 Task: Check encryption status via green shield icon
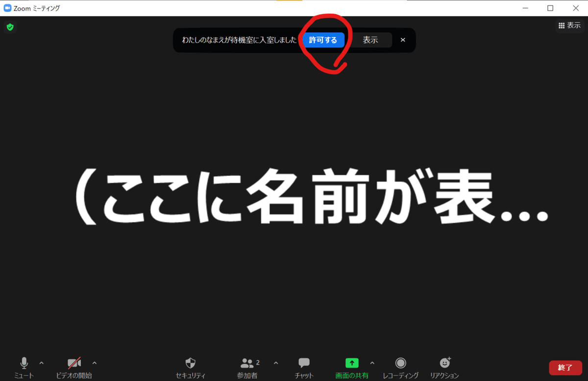pos(10,27)
